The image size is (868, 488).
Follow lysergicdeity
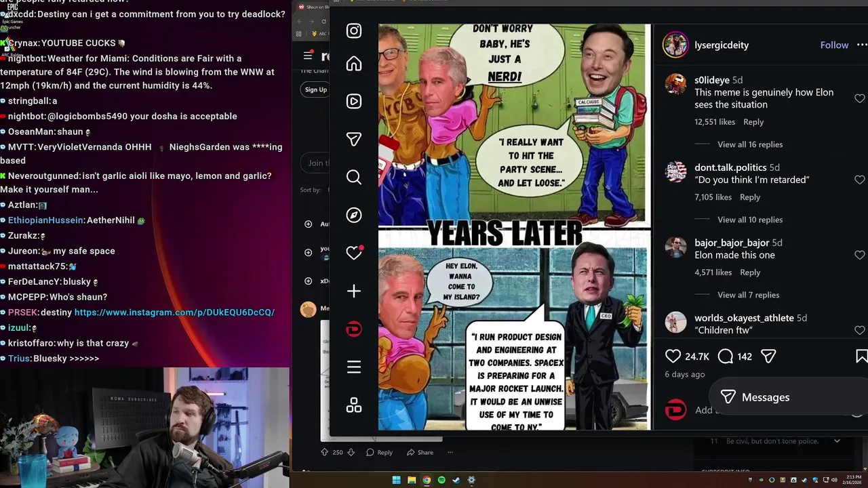834,45
